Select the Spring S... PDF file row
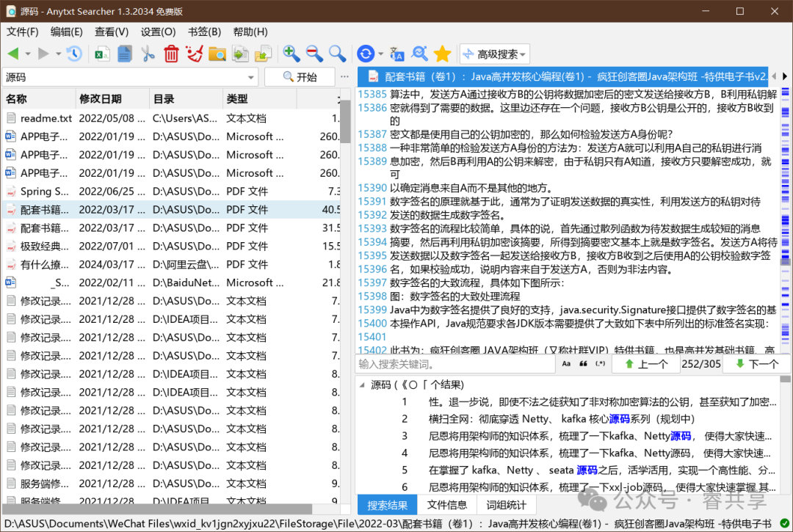Image resolution: width=793 pixels, height=532 pixels. (171, 192)
